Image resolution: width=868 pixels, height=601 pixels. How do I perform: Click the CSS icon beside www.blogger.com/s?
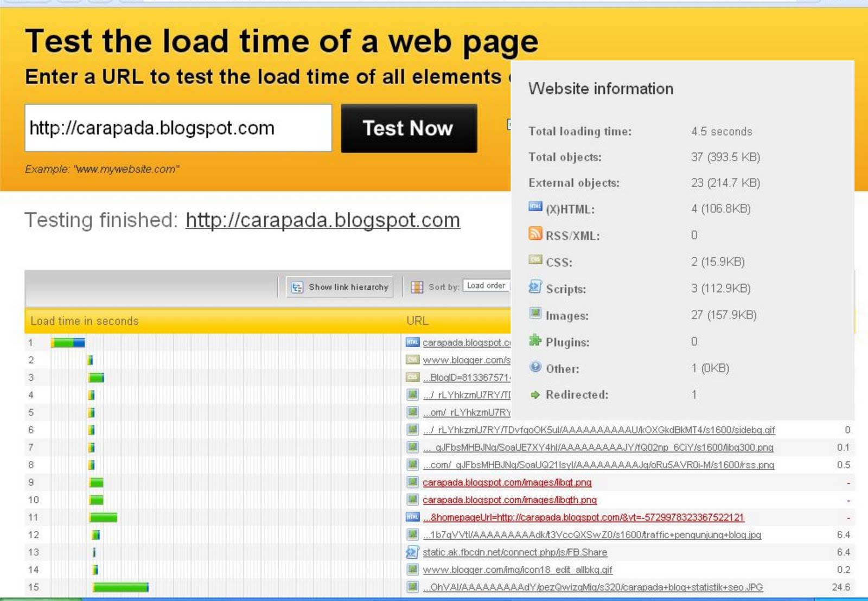(412, 360)
